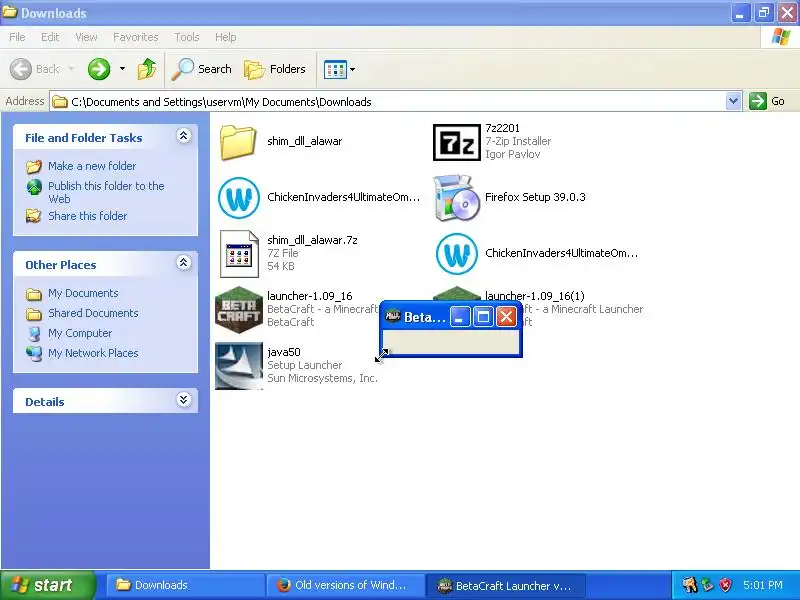This screenshot has height=600, width=800.
Task: Select the java50 file name text
Action: click(x=284, y=352)
